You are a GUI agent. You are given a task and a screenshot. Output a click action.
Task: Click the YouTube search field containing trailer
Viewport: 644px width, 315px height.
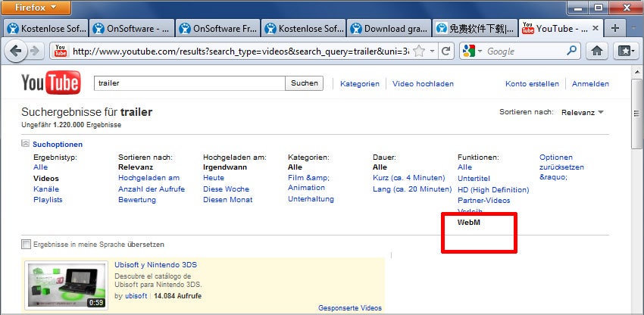189,83
